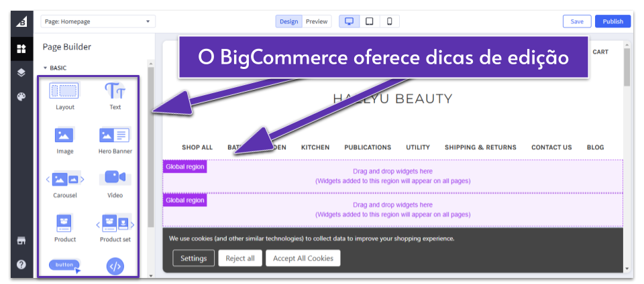Screen dimensions: 644x284
Task: Open the layers panel icon
Action: coord(21,72)
